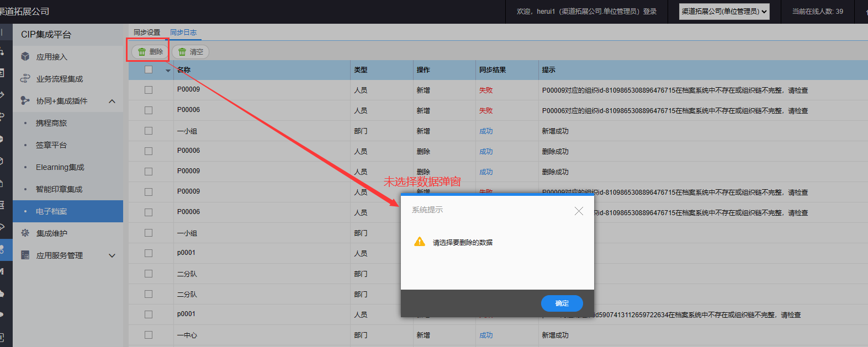Open 携程商旅 in the sidebar

tap(51, 123)
